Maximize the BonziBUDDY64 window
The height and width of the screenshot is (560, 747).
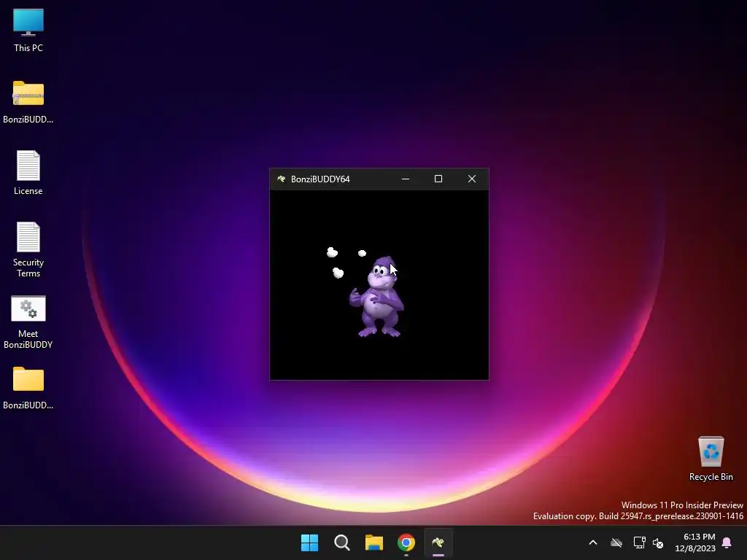coord(438,179)
